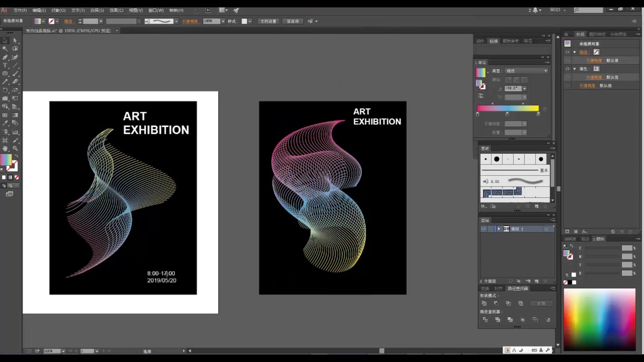Select the Eyedropper tool

5,123
